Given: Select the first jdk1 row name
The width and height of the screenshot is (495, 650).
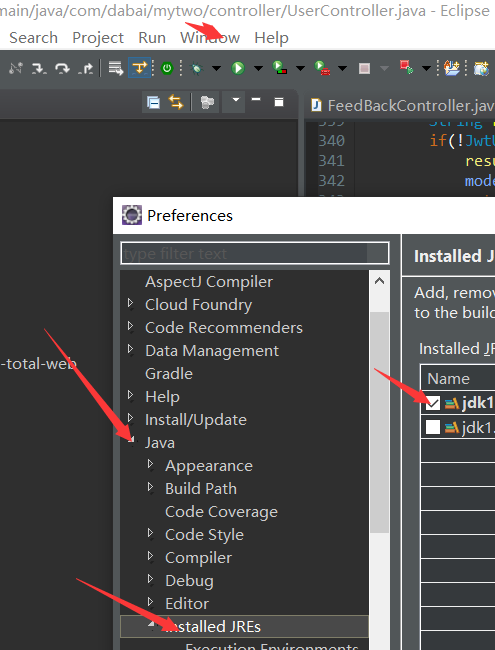Looking at the screenshot, I should pyautogui.click(x=478, y=403).
